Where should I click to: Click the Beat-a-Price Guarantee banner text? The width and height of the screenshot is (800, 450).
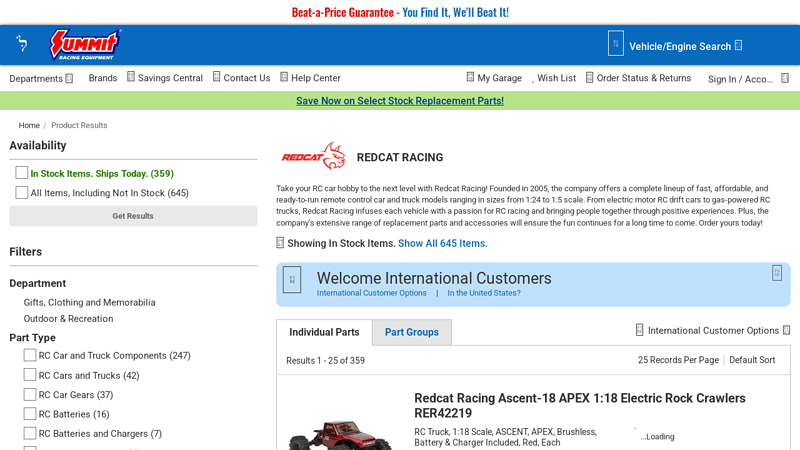400,12
